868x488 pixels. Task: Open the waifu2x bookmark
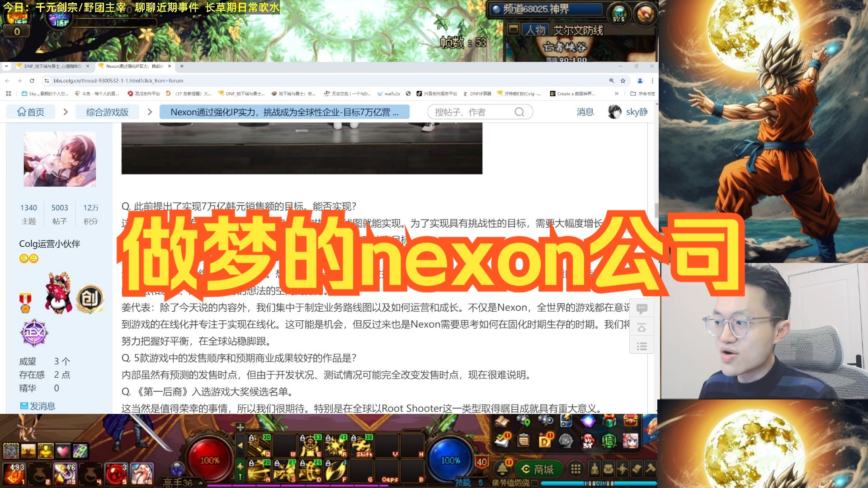[389, 94]
